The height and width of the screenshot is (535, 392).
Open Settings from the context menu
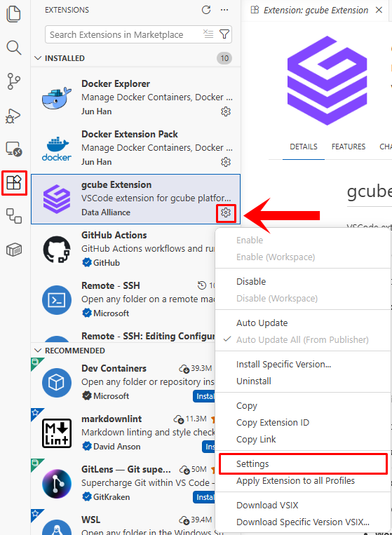303,463
